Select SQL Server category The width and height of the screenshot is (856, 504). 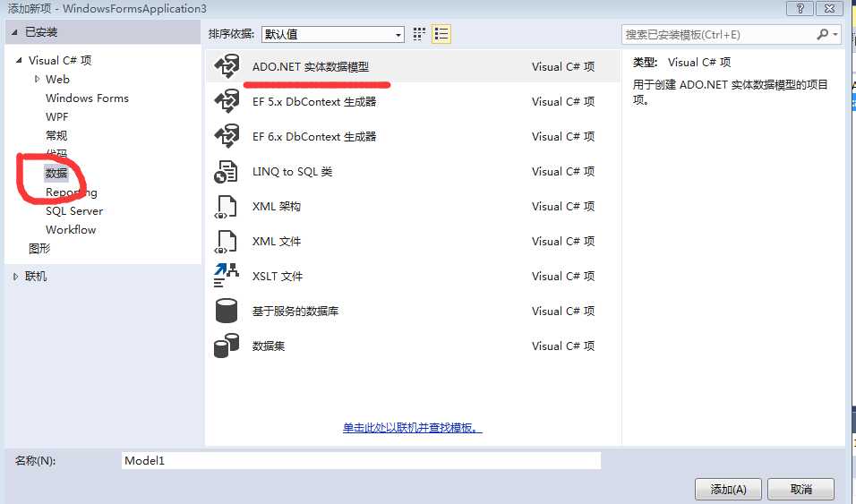coord(74,210)
